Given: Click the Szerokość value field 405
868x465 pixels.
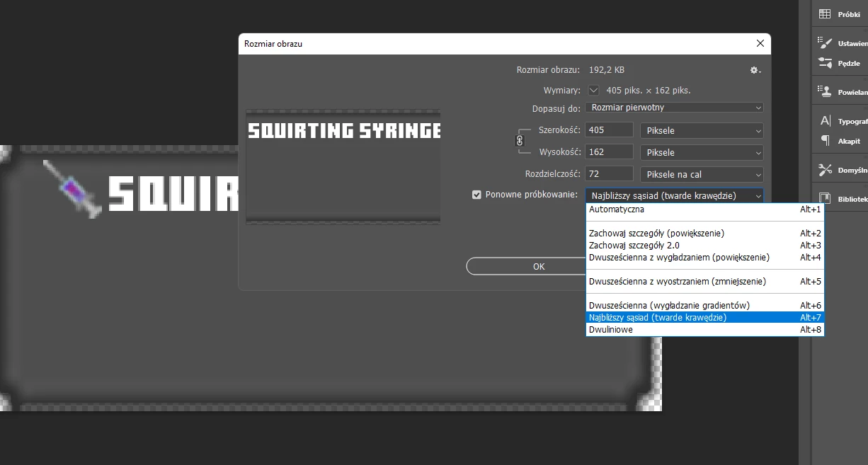Looking at the screenshot, I should pos(610,130).
